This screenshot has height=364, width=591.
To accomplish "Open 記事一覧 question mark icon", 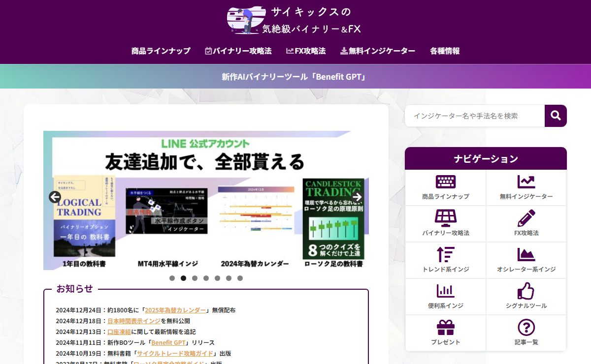I will 526,328.
